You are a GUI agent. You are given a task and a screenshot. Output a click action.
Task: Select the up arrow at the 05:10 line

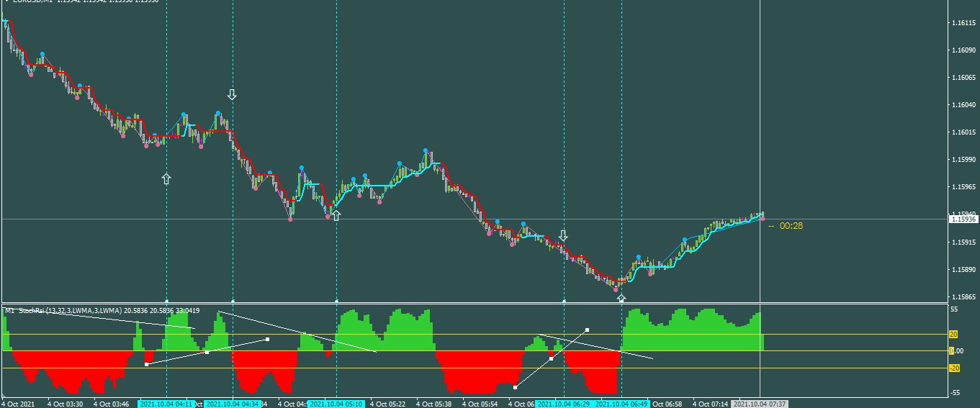click(x=336, y=214)
